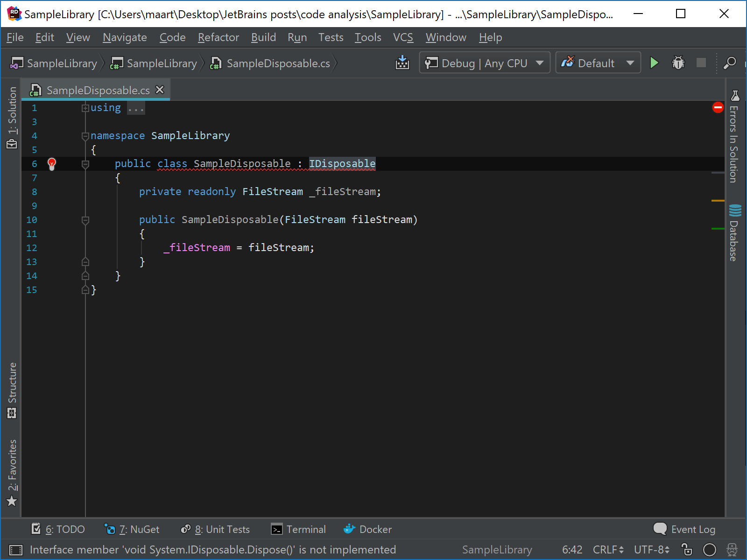Click the Dispose not implemented status message

[213, 550]
